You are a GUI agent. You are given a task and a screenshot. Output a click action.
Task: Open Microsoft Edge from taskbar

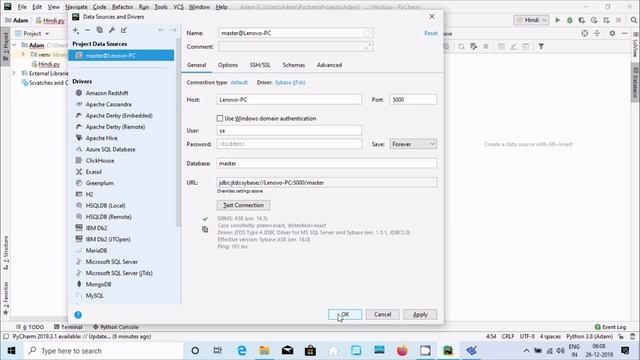[242, 350]
